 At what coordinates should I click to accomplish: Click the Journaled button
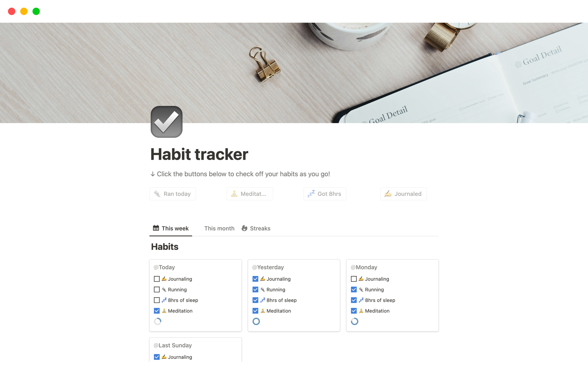(403, 194)
